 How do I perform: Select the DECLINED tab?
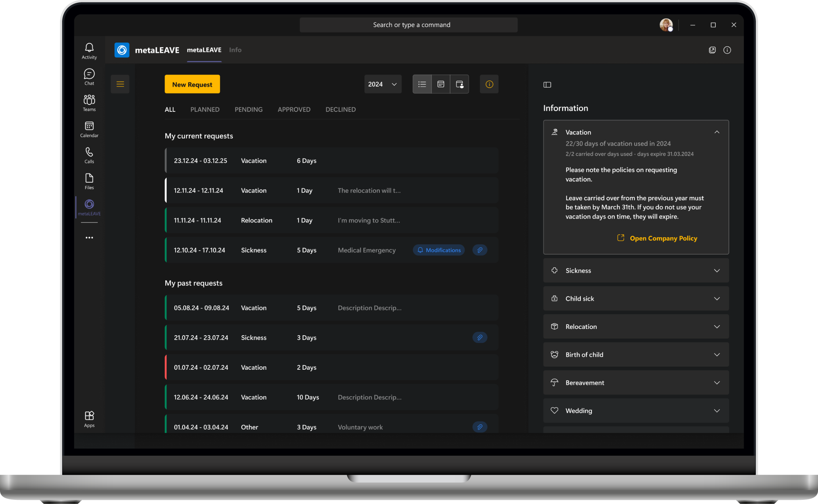coord(340,109)
